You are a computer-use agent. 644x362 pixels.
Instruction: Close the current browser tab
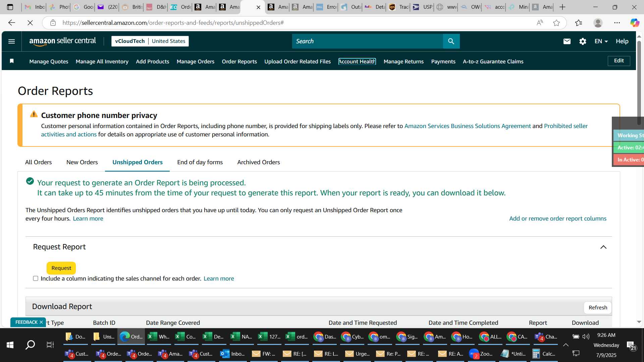coord(258,7)
